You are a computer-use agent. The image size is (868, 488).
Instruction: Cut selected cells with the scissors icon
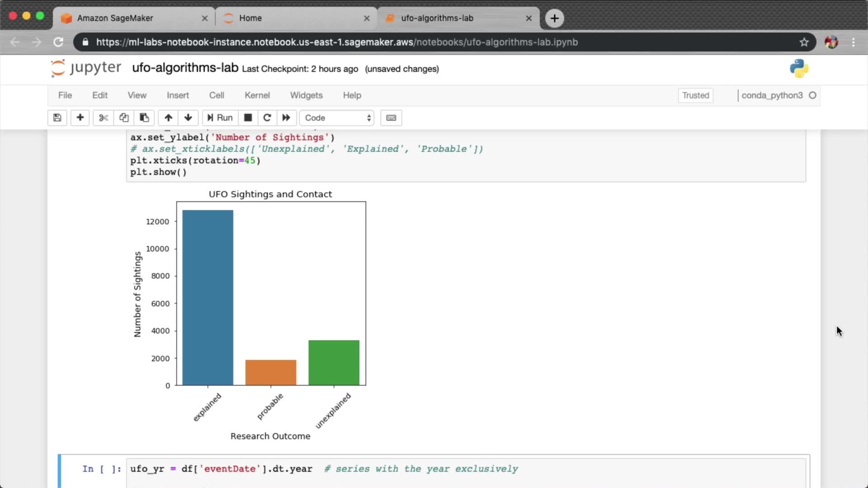[104, 118]
